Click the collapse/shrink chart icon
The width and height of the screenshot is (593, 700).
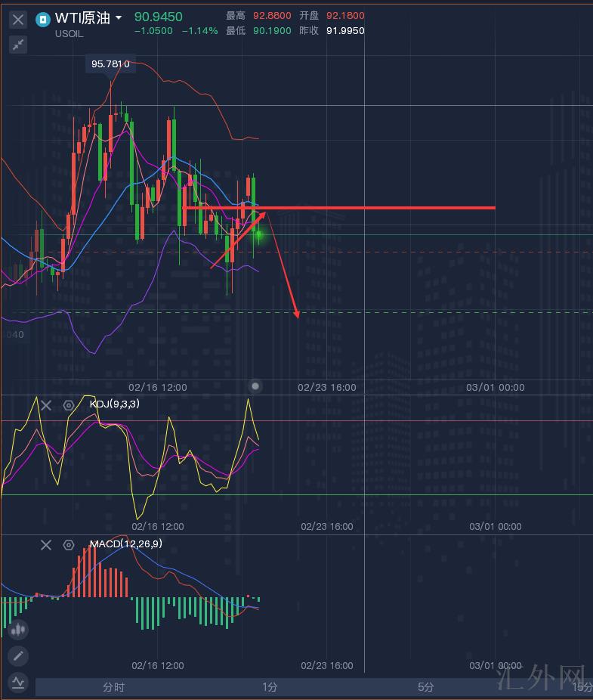click(18, 45)
